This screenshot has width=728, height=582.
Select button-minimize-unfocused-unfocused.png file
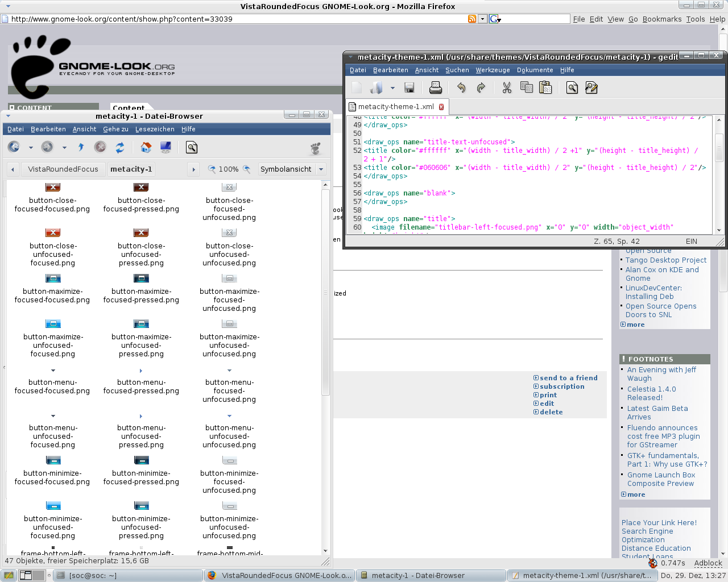tap(229, 521)
